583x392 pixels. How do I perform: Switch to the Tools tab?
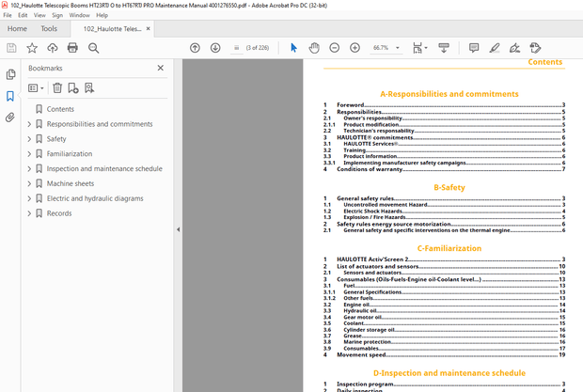point(49,28)
